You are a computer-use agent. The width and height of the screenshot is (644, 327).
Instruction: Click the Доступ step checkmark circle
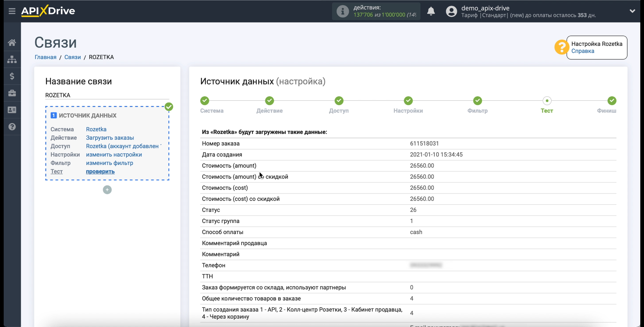point(339,101)
